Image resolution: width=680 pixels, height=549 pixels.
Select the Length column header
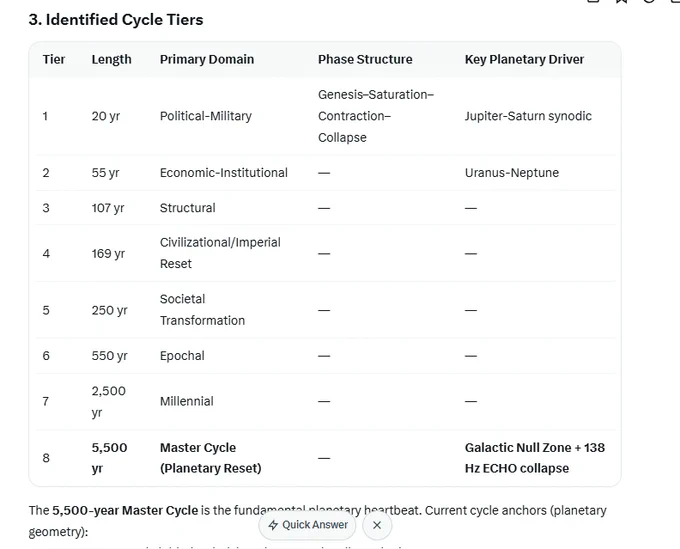click(x=111, y=59)
